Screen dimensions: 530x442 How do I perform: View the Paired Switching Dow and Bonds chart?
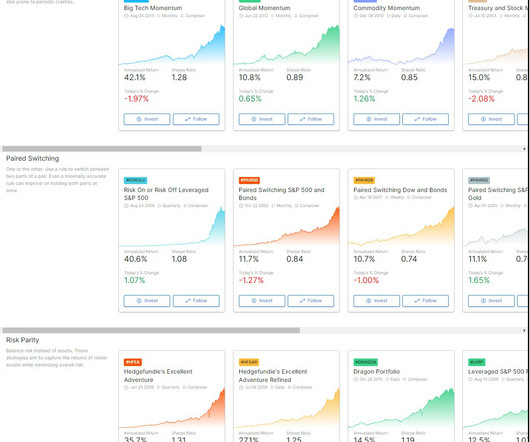401,227
